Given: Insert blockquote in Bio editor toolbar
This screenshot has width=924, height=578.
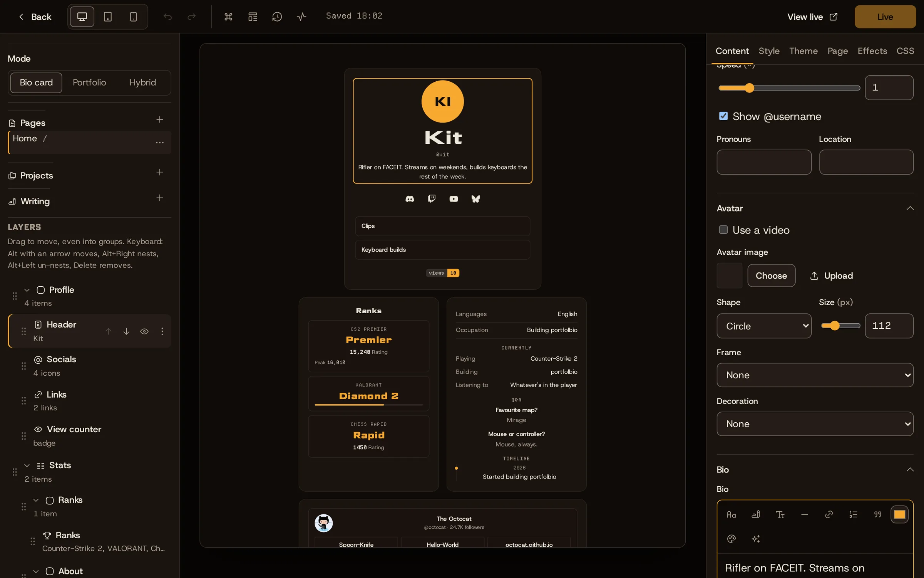Looking at the screenshot, I should pos(877,514).
